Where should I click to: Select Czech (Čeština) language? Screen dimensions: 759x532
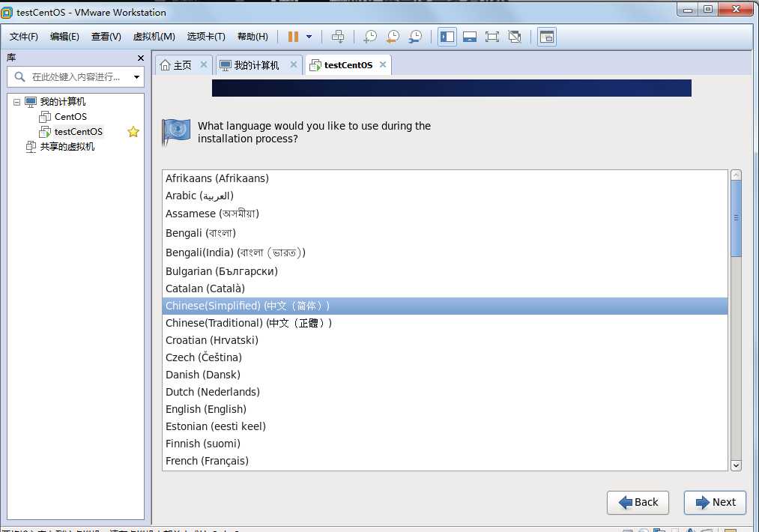coord(445,357)
